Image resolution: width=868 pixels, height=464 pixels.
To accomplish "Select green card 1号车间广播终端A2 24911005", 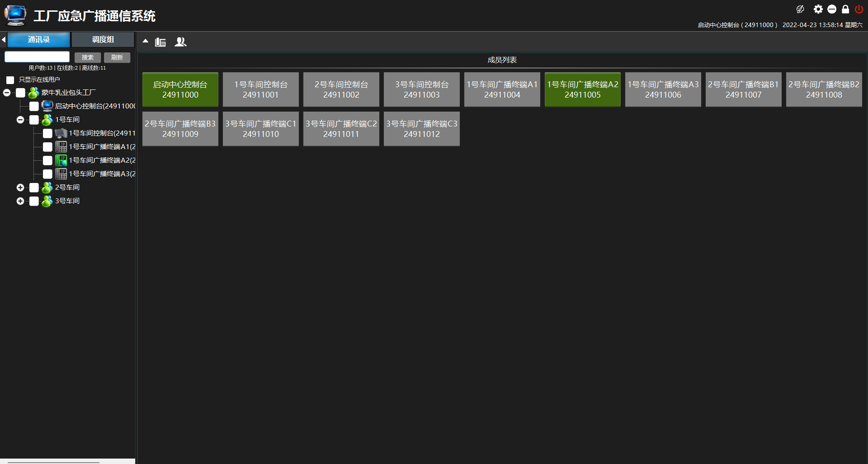I will pyautogui.click(x=583, y=89).
